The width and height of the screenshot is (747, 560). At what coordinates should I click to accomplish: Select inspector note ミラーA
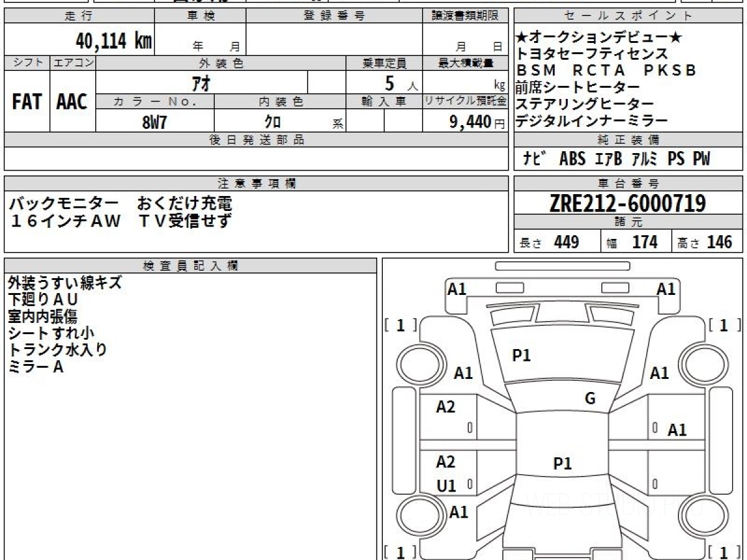(x=36, y=367)
